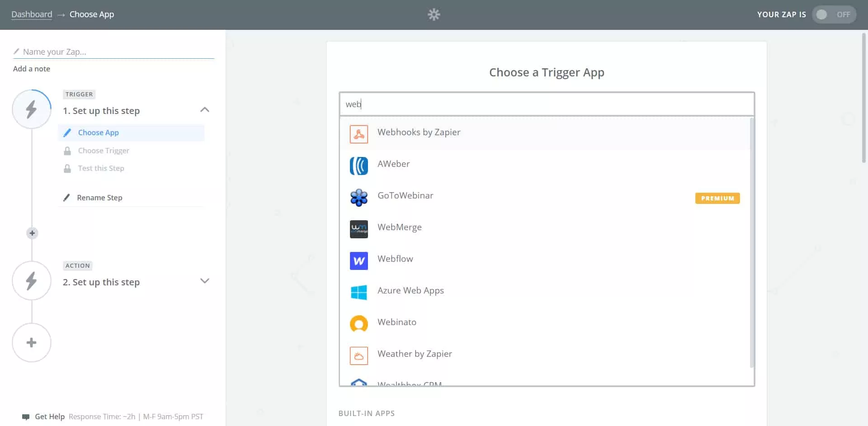Click the GoToWebinar flower icon
The height and width of the screenshot is (426, 868).
pyautogui.click(x=359, y=197)
